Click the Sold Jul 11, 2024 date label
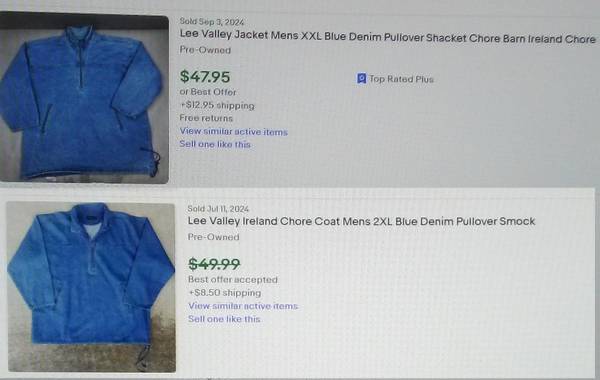Viewport: 600px width, 380px height. (218, 209)
